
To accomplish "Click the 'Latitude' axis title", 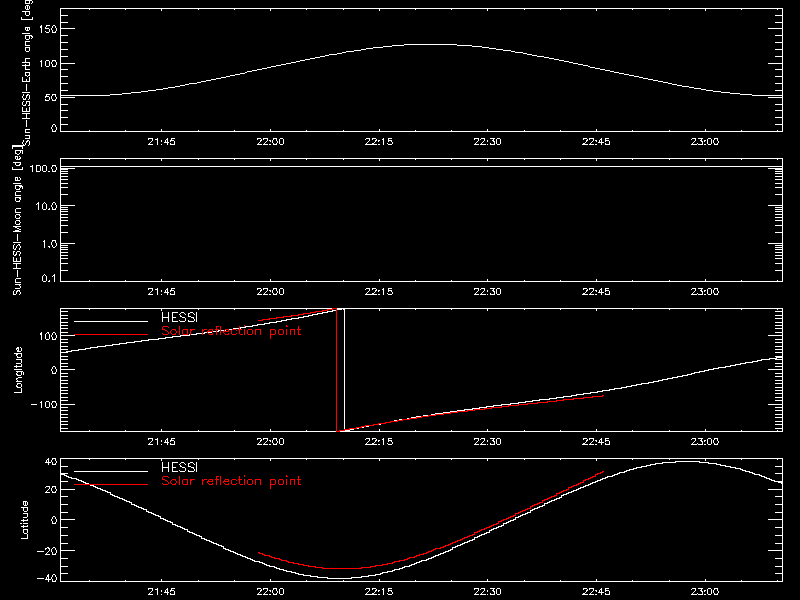I will (x=24, y=520).
